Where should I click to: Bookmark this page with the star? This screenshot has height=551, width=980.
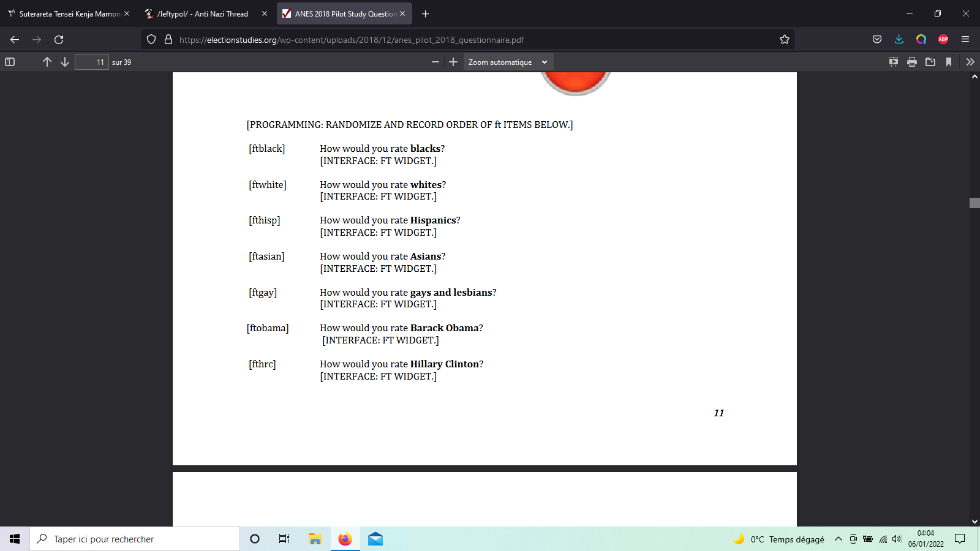(x=785, y=40)
